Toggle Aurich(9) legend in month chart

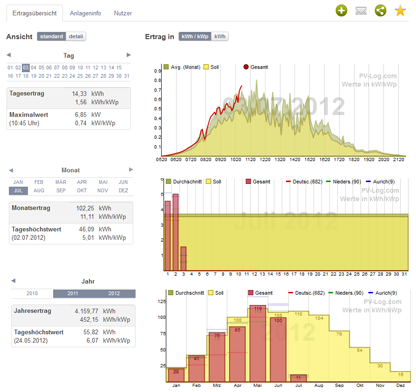coord(380,182)
